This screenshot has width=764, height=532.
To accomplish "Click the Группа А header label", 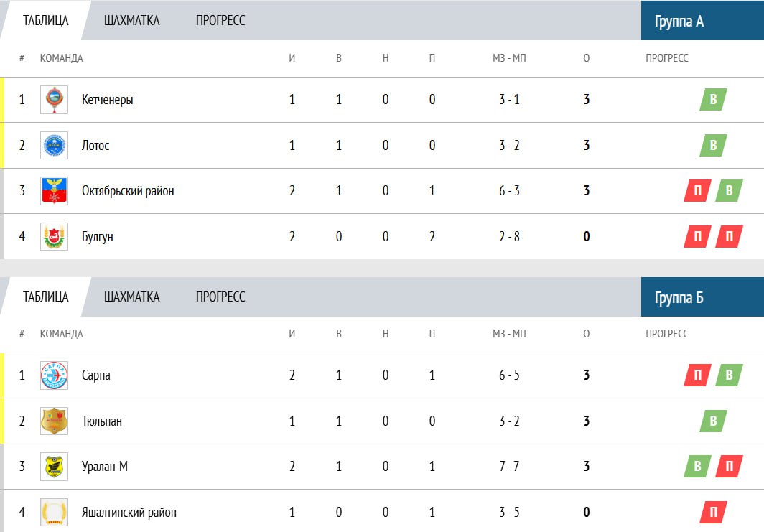I will pyautogui.click(x=679, y=22).
